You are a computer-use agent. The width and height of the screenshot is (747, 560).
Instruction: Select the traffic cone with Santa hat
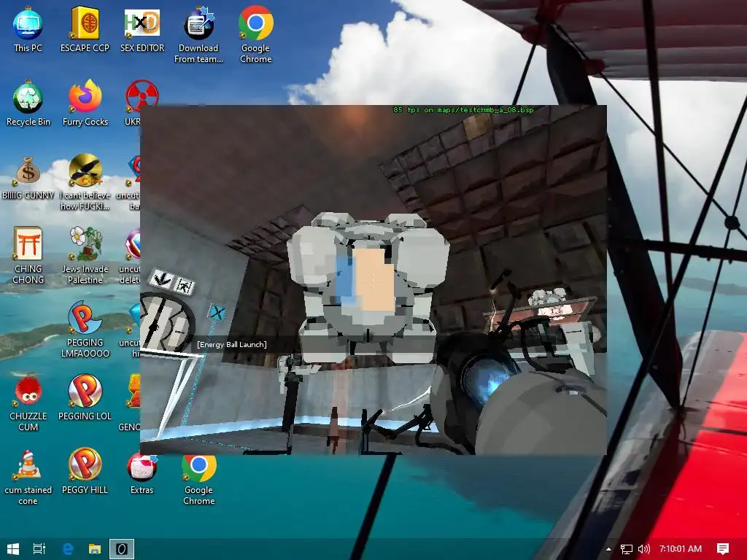(28, 477)
